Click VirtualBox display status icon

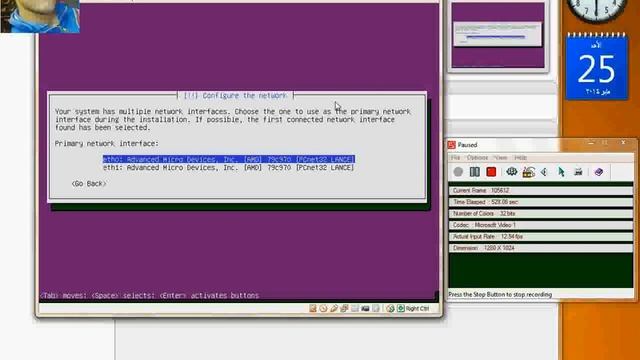[x=365, y=309]
